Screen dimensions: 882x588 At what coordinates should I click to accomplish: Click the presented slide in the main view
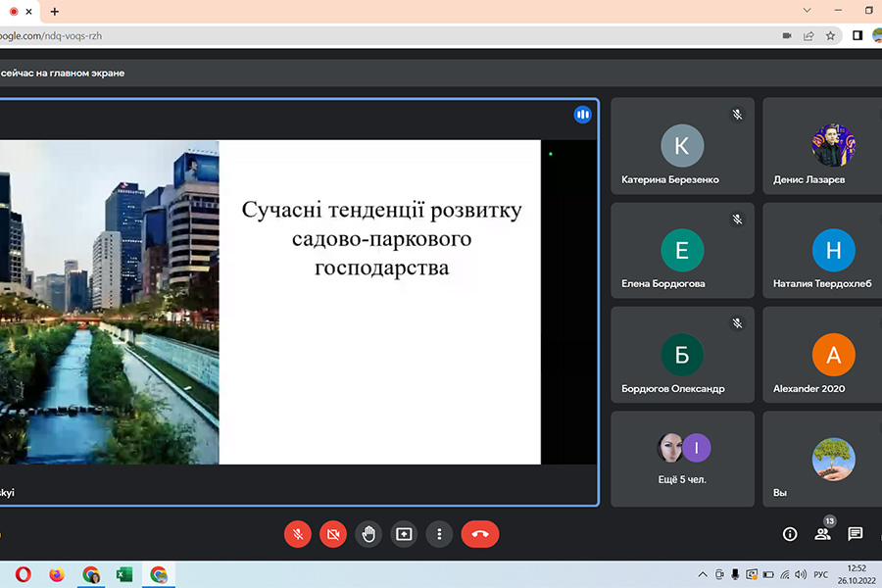point(379,302)
